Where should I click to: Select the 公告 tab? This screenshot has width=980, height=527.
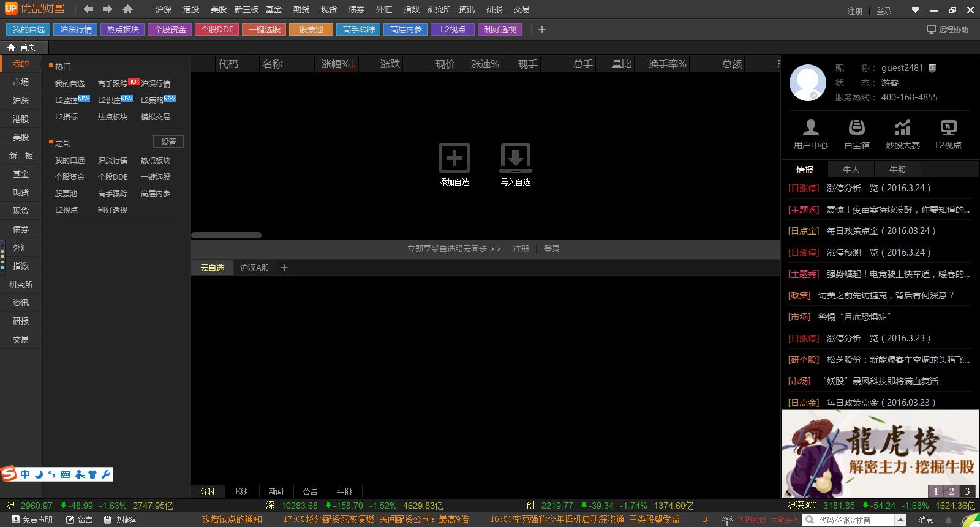[311, 491]
